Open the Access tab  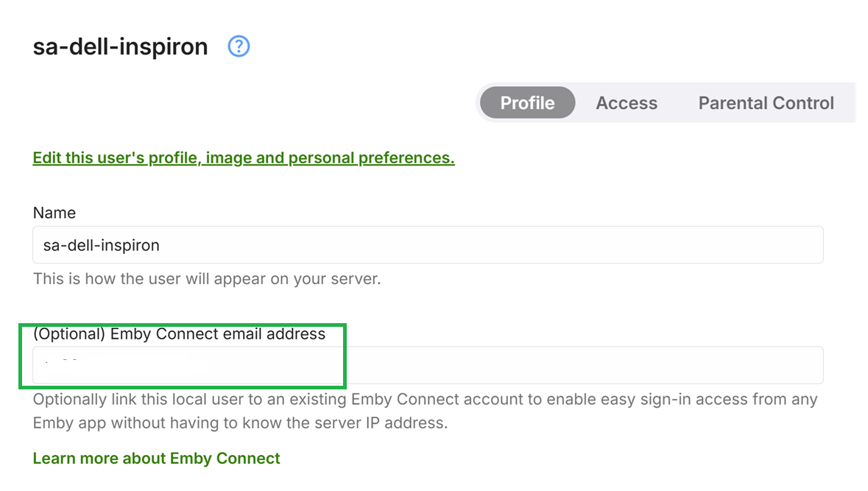pyautogui.click(x=627, y=103)
